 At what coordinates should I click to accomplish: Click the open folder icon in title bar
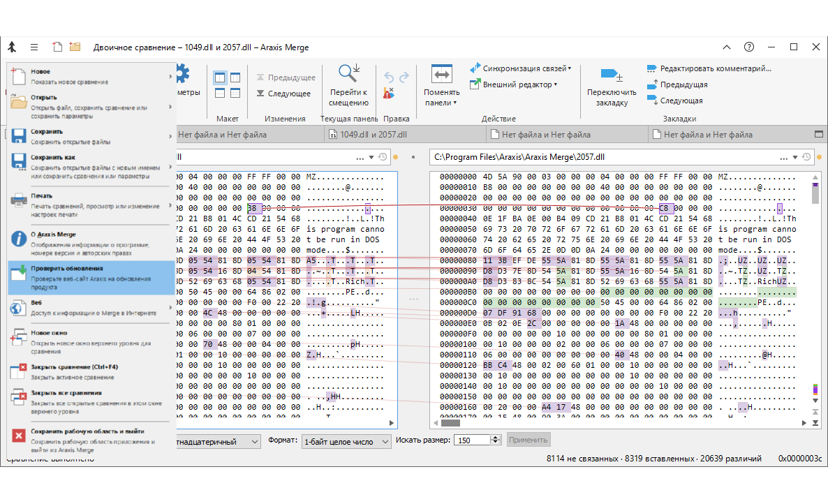point(75,47)
